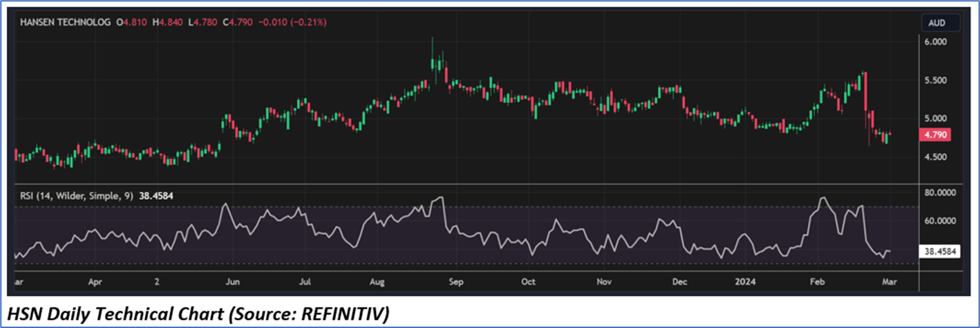Click the Jun label on time axis
This screenshot has width=980, height=328.
point(233,282)
